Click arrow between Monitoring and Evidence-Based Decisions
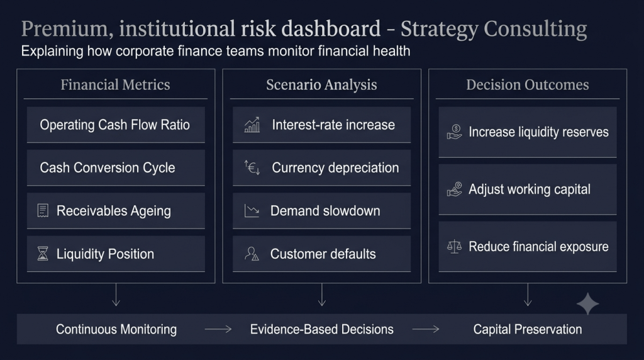644x360 pixels. 218,329
